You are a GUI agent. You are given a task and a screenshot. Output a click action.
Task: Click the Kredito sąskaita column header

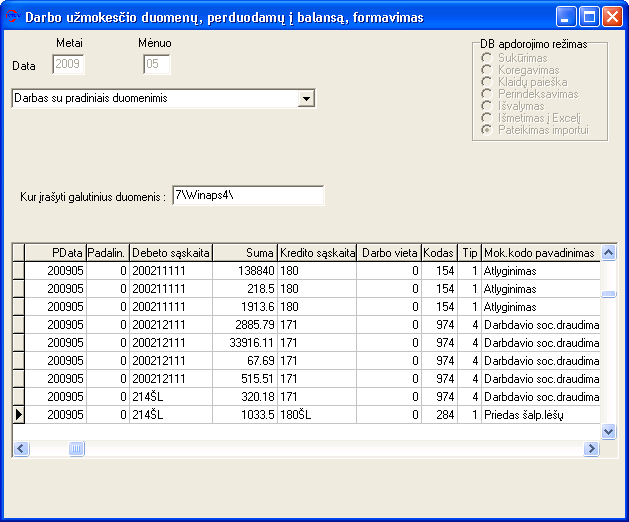[317, 253]
